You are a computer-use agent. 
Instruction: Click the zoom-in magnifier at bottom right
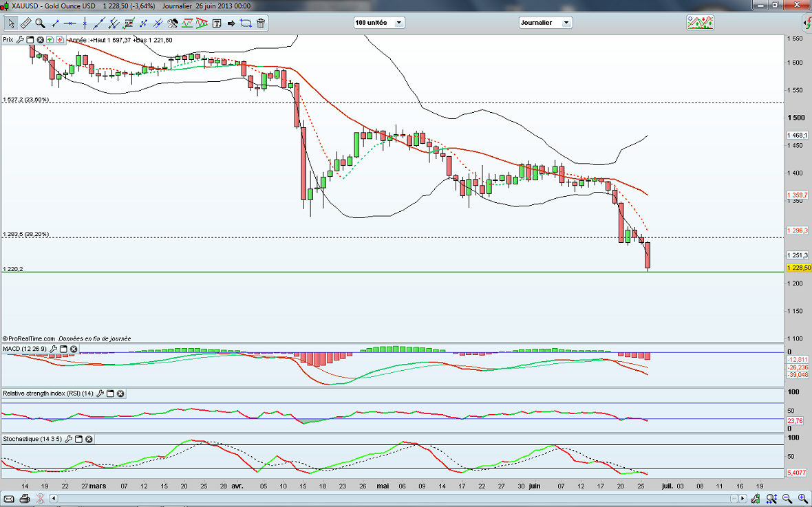(x=802, y=498)
